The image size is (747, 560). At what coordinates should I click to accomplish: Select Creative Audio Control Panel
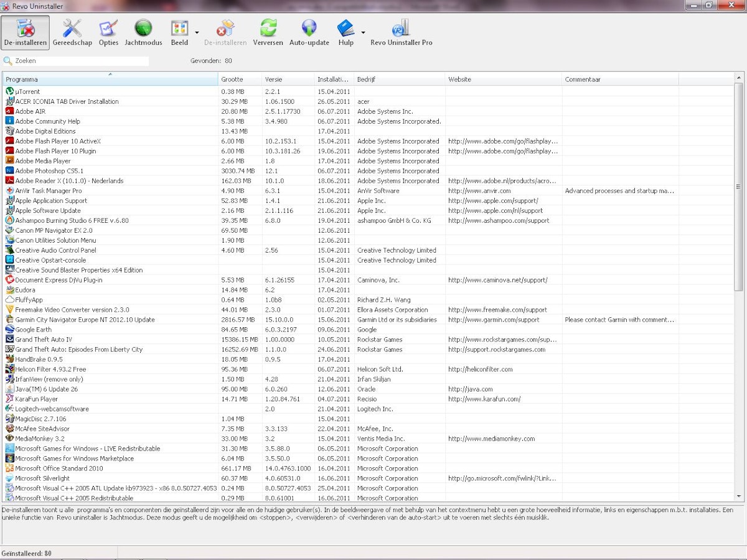click(x=369, y=250)
